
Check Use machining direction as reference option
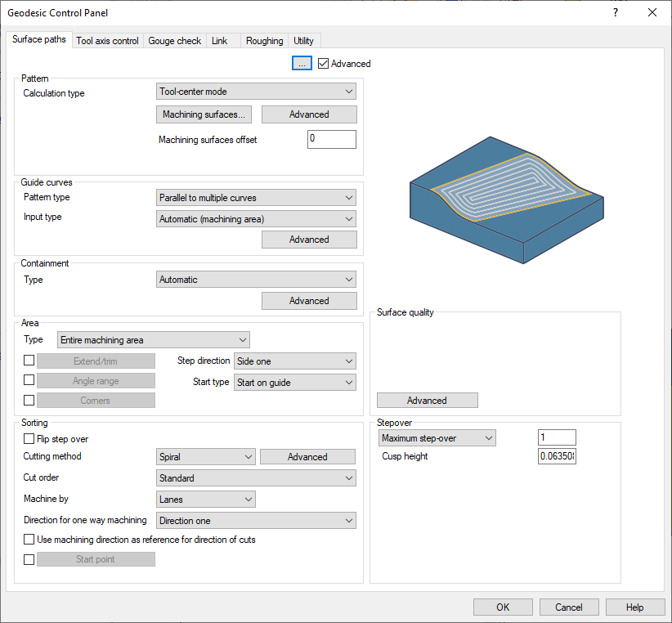point(29,540)
